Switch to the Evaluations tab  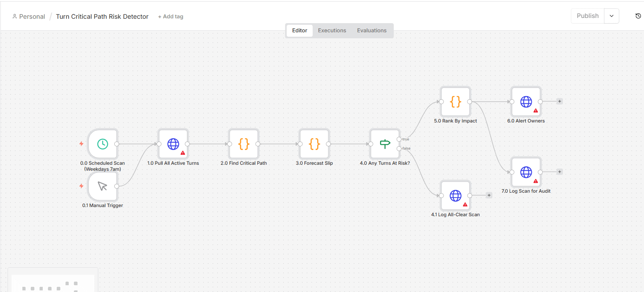[372, 30]
